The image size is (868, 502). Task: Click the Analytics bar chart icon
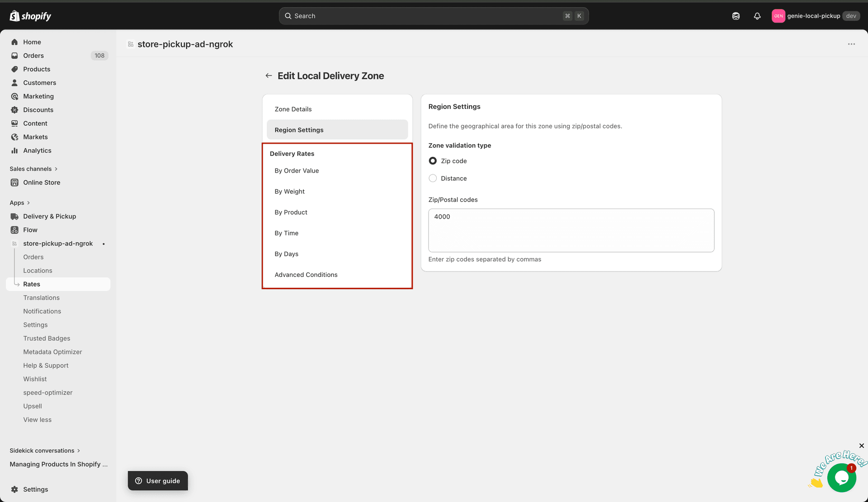(14, 150)
